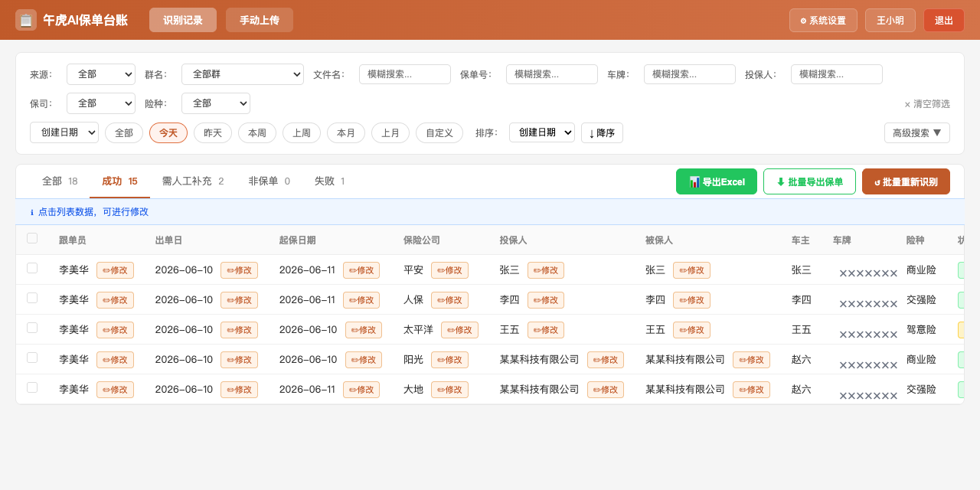Click 批量重新识别 refresh button
The image size is (980, 490).
pyautogui.click(x=906, y=181)
